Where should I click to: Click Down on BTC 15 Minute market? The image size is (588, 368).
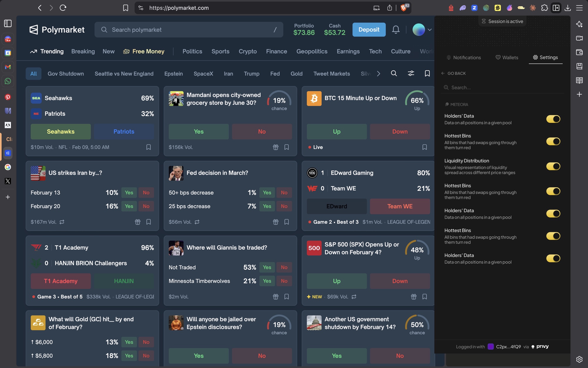400,132
